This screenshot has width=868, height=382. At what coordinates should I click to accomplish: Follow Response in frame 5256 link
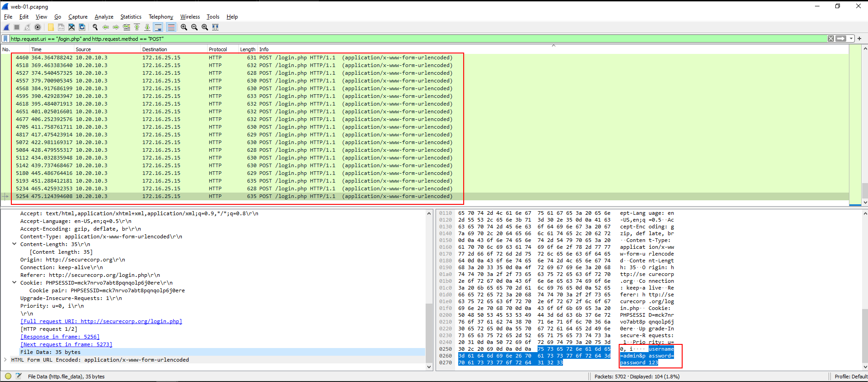60,337
